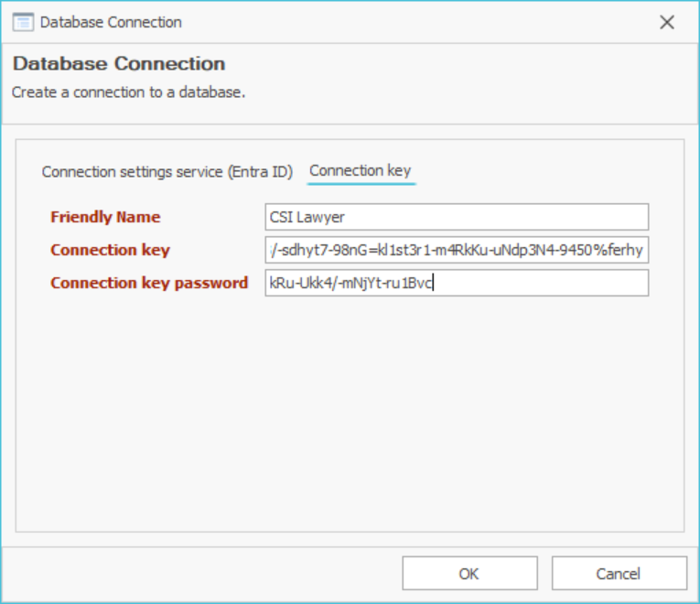The width and height of the screenshot is (700, 604).
Task: Click empty space right of Connection key tab
Action: [549, 171]
